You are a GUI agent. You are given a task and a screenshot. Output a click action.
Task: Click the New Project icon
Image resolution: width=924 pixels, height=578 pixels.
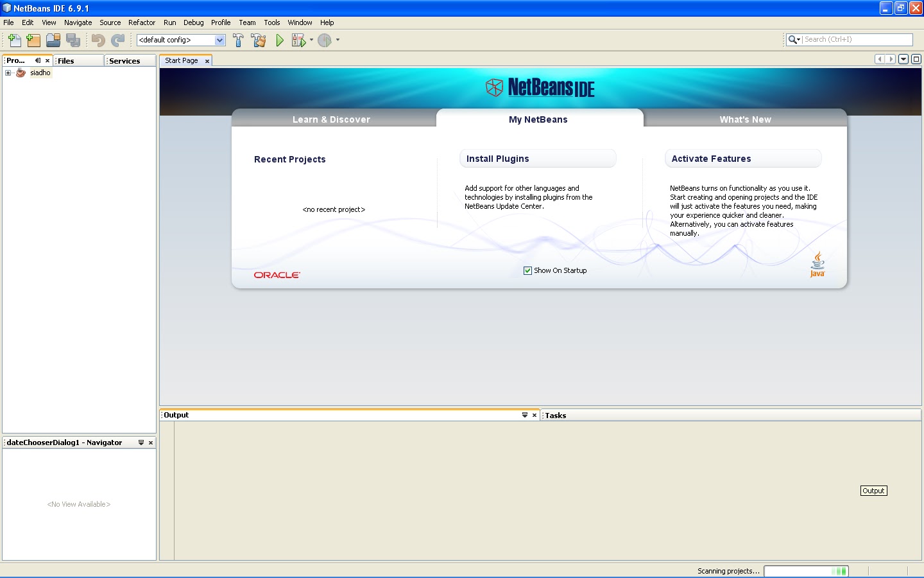[x=33, y=40]
